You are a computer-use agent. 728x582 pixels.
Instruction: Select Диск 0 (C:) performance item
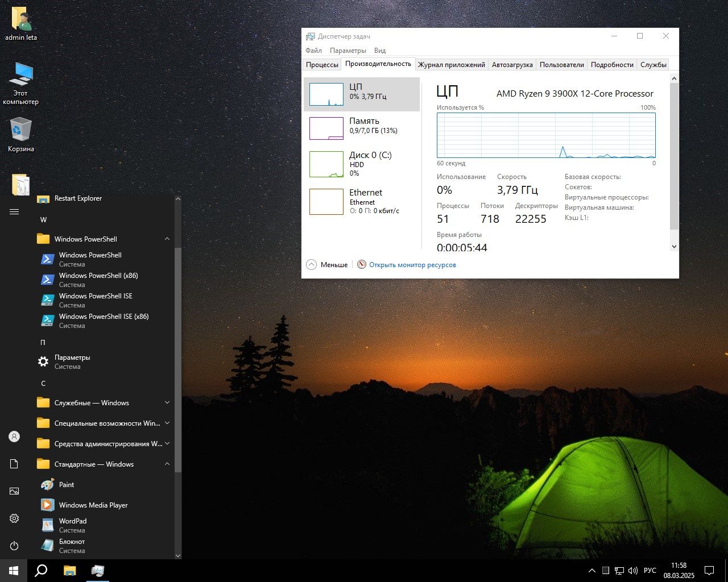[x=362, y=164]
